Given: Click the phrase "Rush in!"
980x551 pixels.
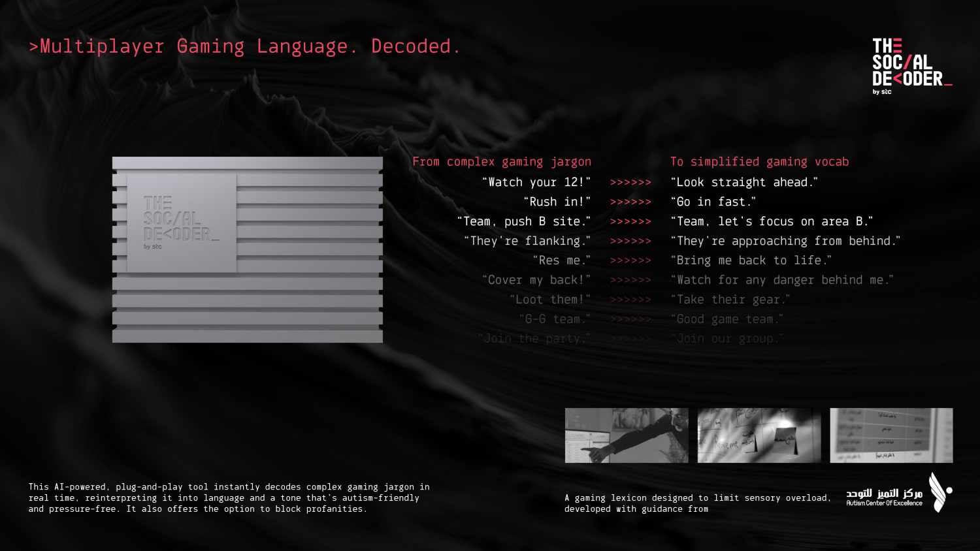Looking at the screenshot, I should point(557,202).
